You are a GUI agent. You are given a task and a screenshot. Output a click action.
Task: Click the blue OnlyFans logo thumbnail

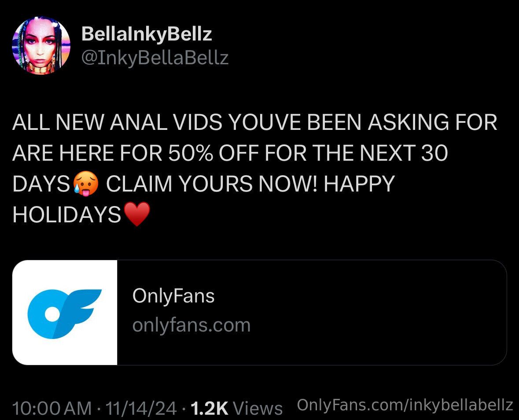click(x=65, y=313)
